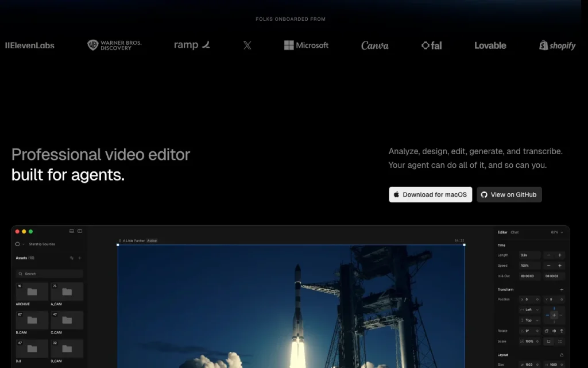Select the fit scale mode icon
Viewport: 588px width, 368px height.
pos(548,342)
